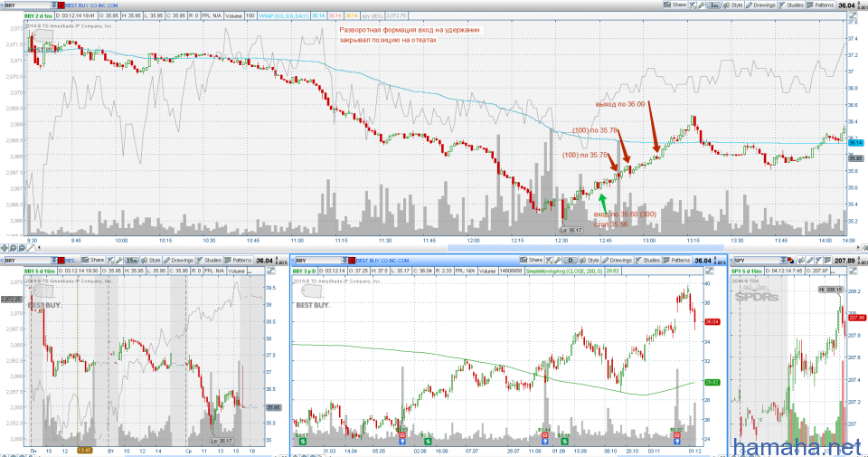The height and width of the screenshot is (457, 868).
Task: Open Share menu in daily BBY chart
Action: [x=532, y=260]
